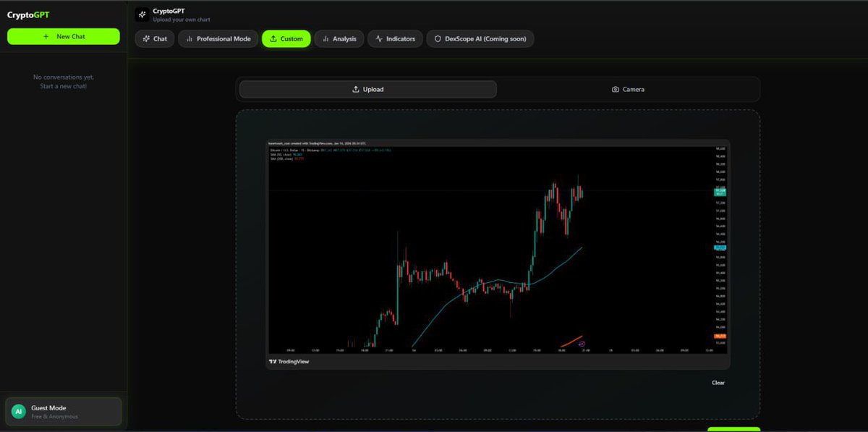Click DexScope AI (Coming soon) tab
This screenshot has height=432, width=868.
point(480,38)
